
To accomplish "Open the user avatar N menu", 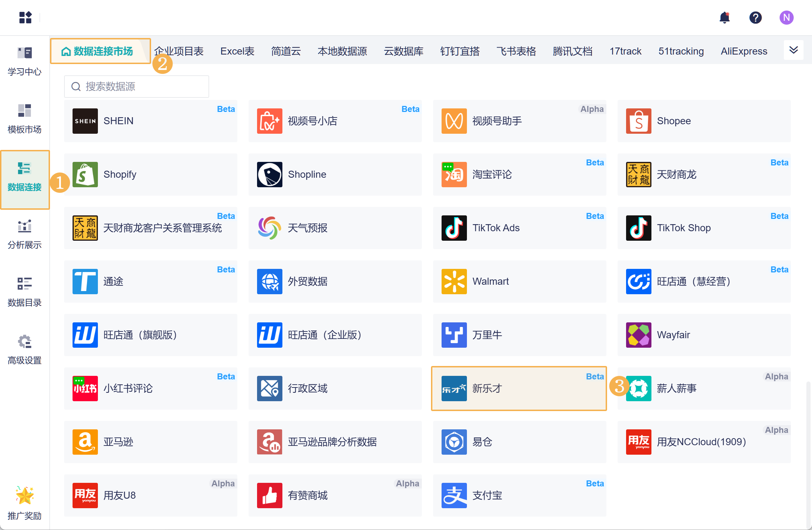I will point(786,17).
